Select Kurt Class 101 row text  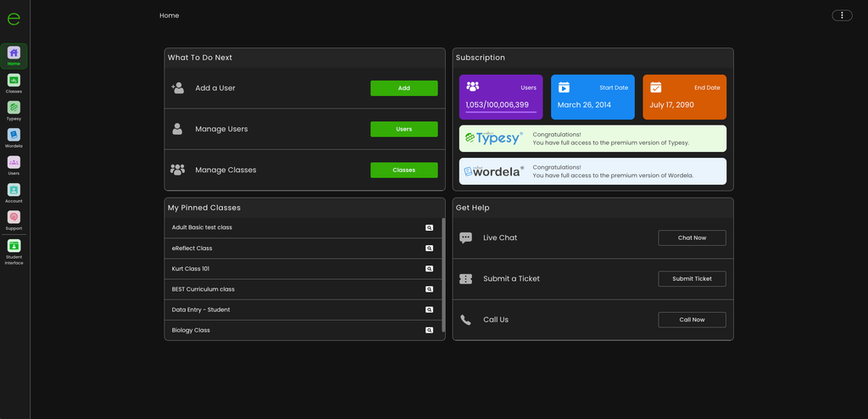pos(191,269)
